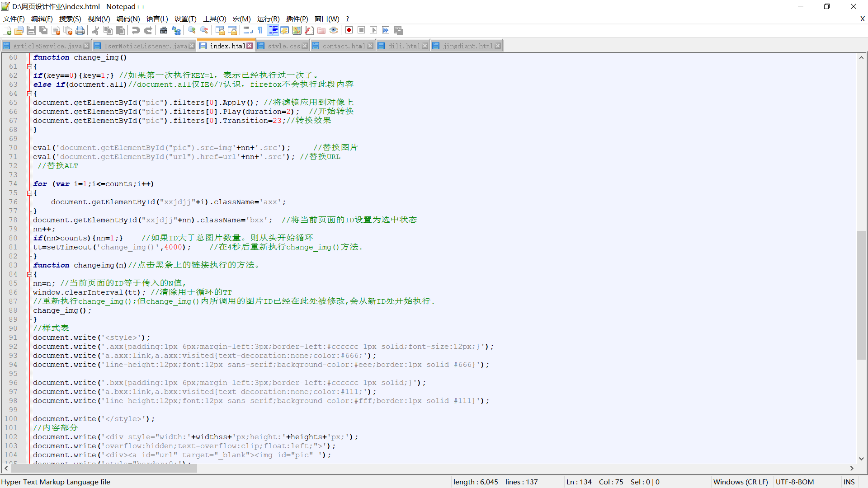Print the document with the printer icon
This screenshot has height=488, width=868.
click(80, 30)
